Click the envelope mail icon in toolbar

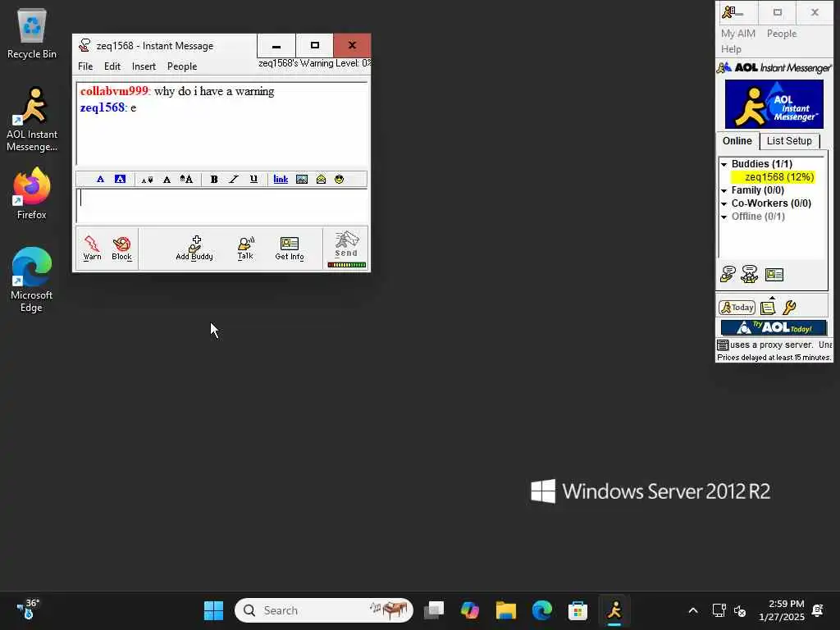click(x=321, y=180)
